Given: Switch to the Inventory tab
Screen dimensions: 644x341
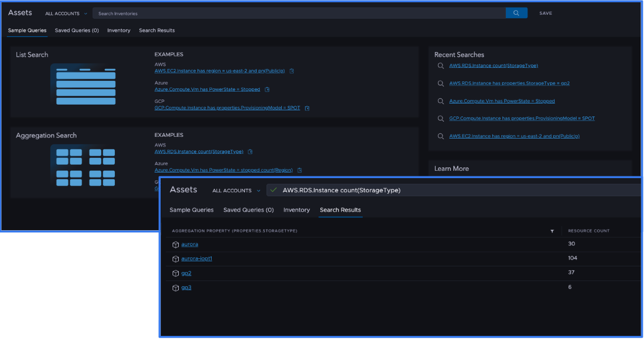Looking at the screenshot, I should tap(118, 31).
